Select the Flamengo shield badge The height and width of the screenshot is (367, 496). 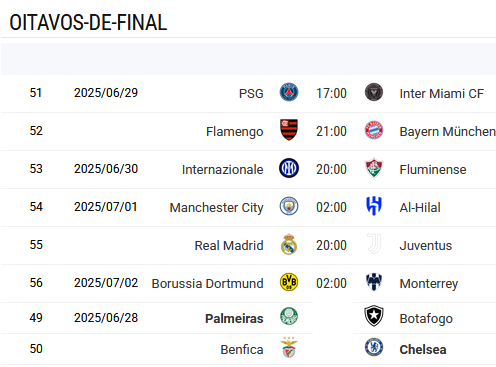289,130
